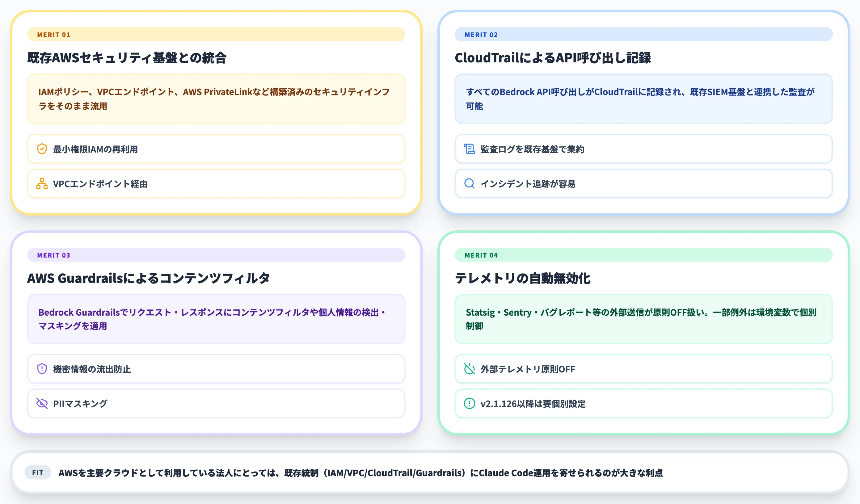Click the FIT badge in the bottom banner
Image resolution: width=860 pixels, height=504 pixels.
(38, 472)
